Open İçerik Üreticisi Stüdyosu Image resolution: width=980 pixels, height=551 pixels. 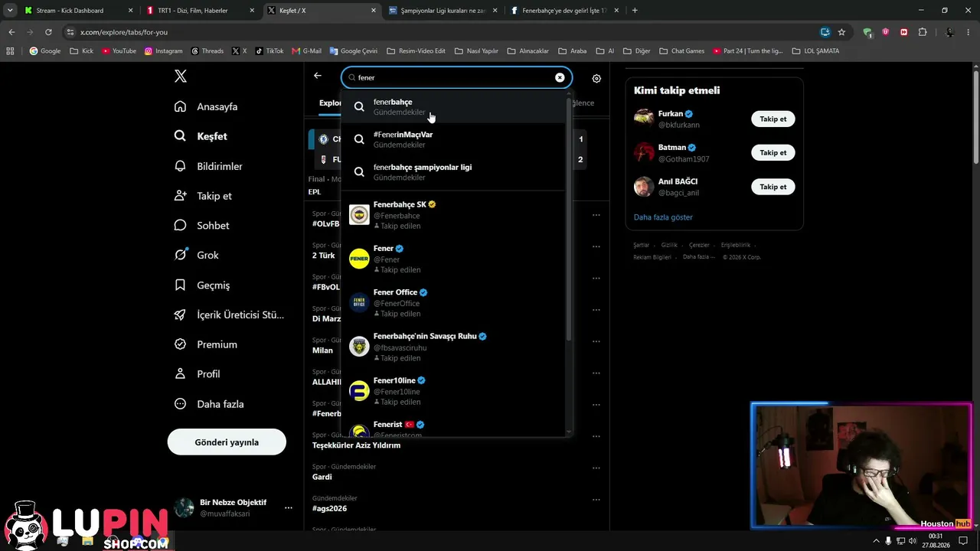229,315
